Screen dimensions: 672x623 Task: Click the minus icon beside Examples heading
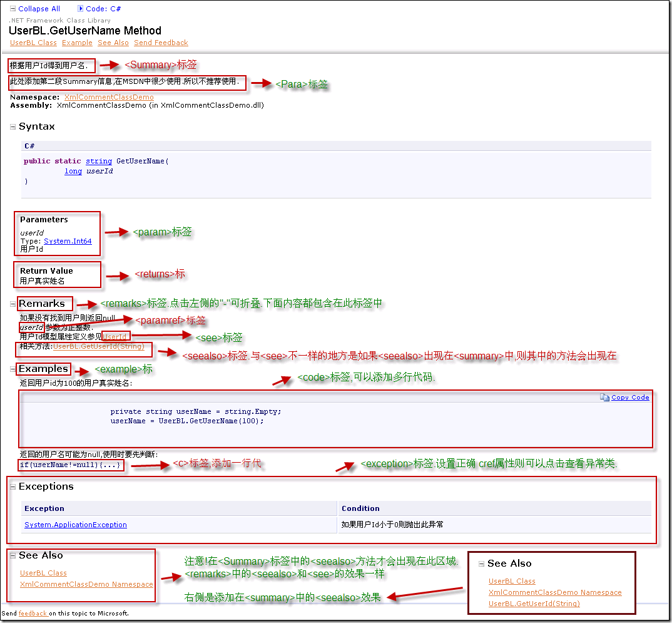coord(12,369)
